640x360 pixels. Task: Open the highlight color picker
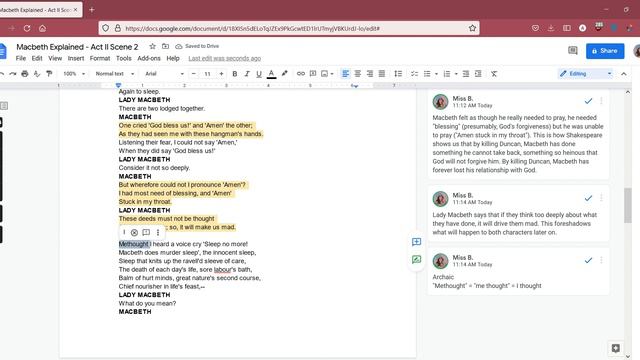pyautogui.click(x=284, y=74)
